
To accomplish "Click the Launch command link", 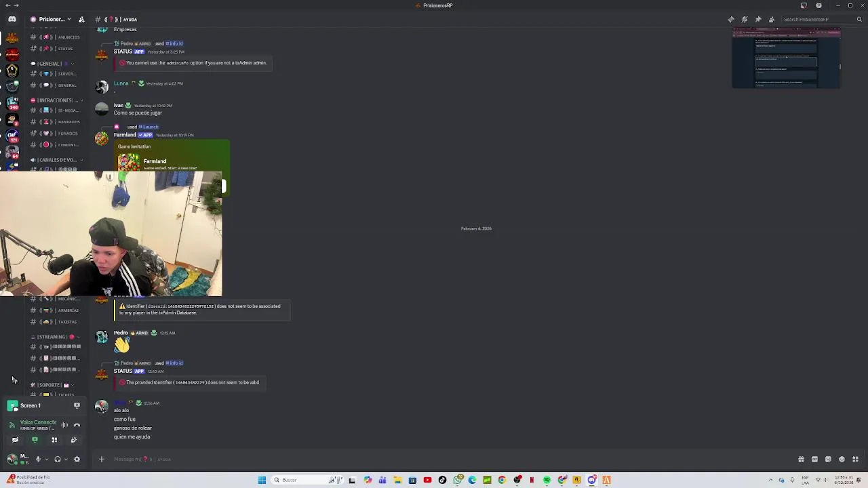I will [149, 127].
